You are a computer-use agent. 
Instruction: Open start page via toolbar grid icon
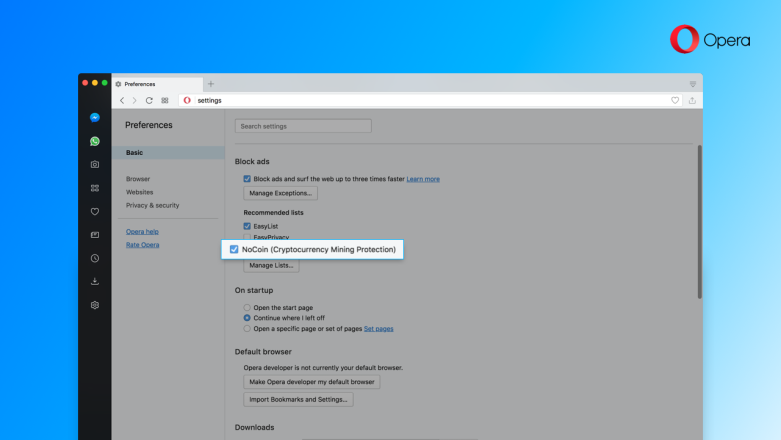click(x=165, y=100)
